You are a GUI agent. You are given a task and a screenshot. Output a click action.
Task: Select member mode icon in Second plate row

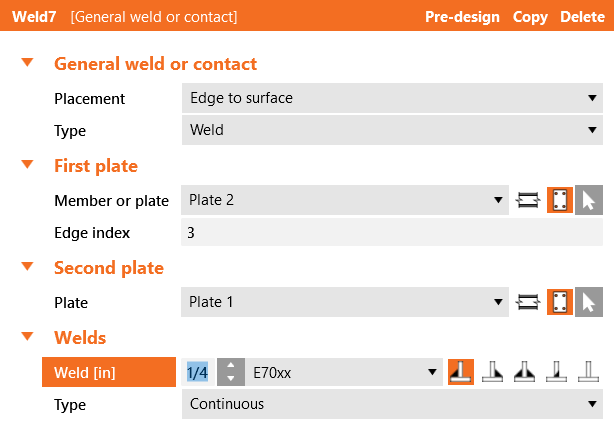[x=527, y=302]
